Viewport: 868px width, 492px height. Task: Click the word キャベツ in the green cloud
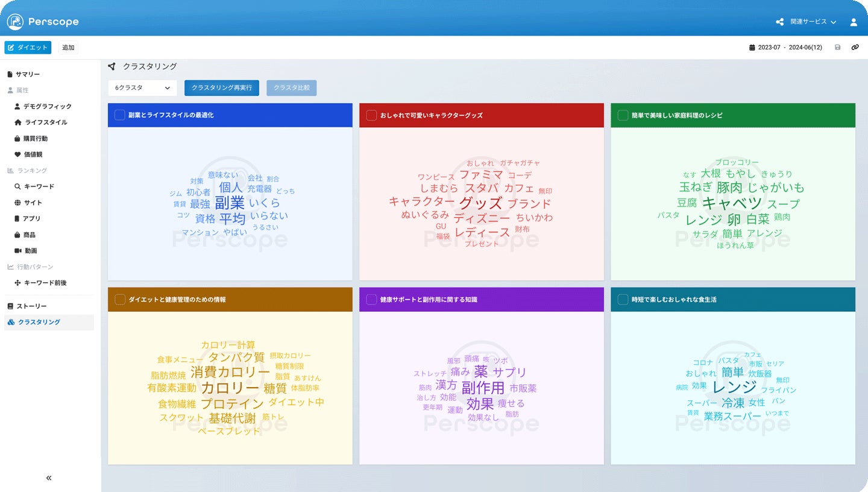[x=732, y=203]
